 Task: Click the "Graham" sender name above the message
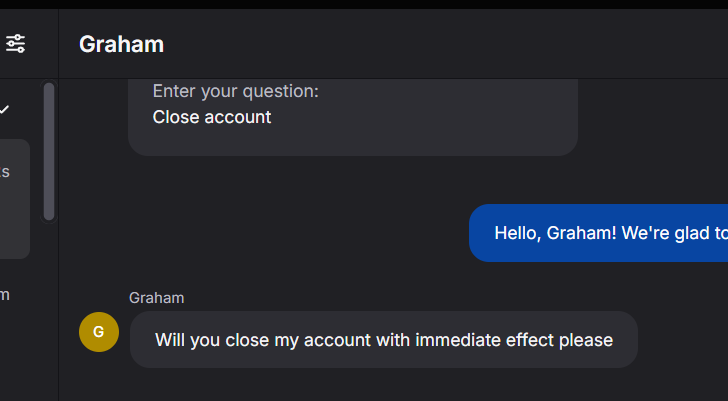(156, 298)
